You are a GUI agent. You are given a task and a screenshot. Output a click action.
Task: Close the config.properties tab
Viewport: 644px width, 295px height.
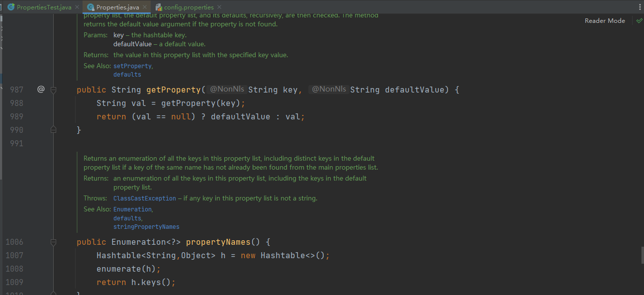pyautogui.click(x=219, y=7)
